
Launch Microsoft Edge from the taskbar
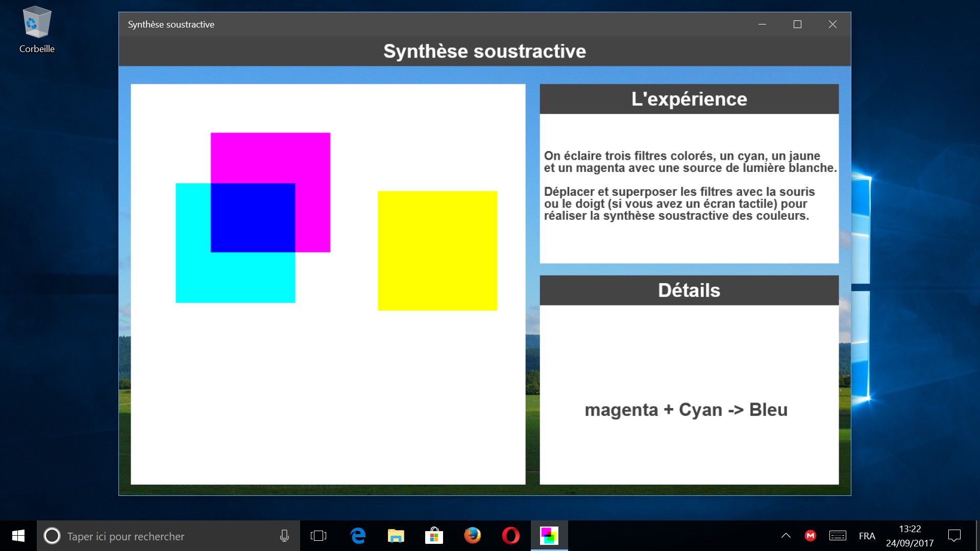(x=358, y=536)
